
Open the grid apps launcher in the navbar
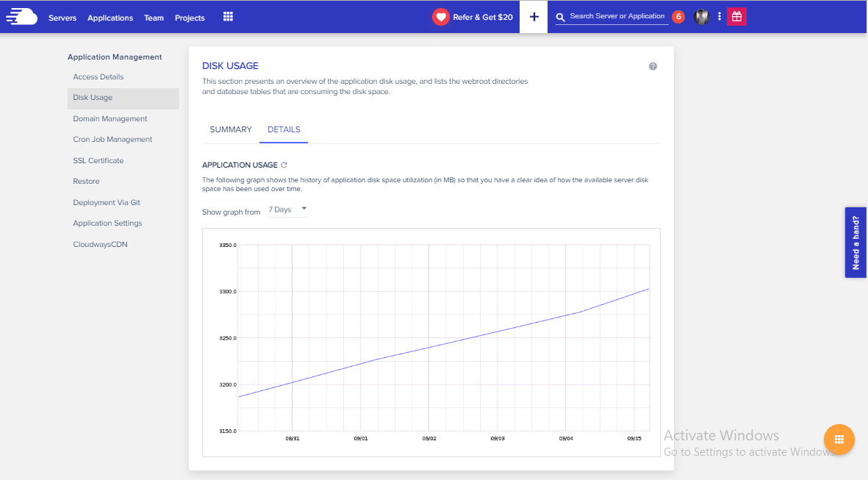[228, 15]
